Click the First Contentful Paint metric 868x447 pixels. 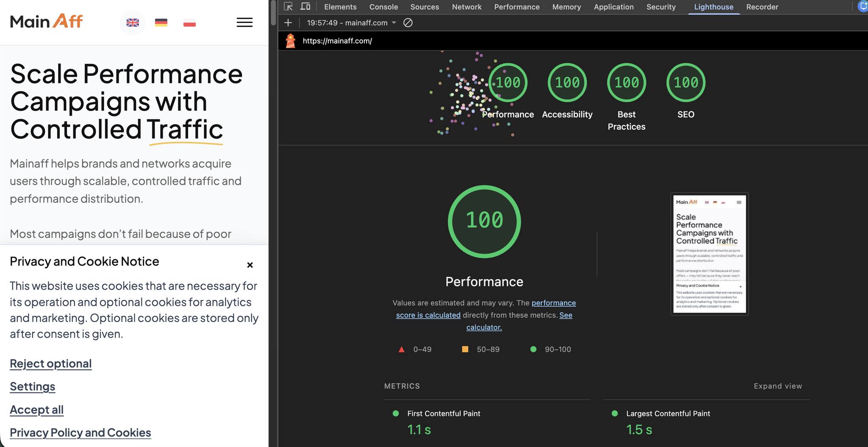coord(444,414)
